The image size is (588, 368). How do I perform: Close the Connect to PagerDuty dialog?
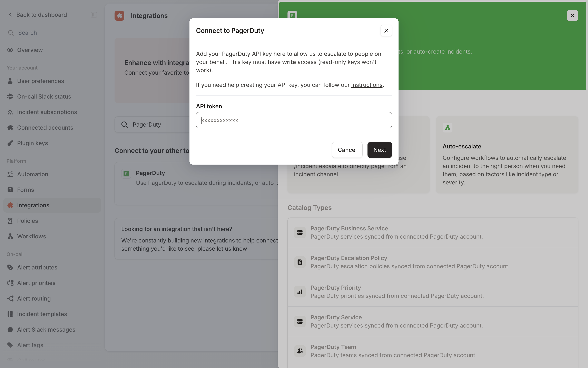[x=386, y=31]
